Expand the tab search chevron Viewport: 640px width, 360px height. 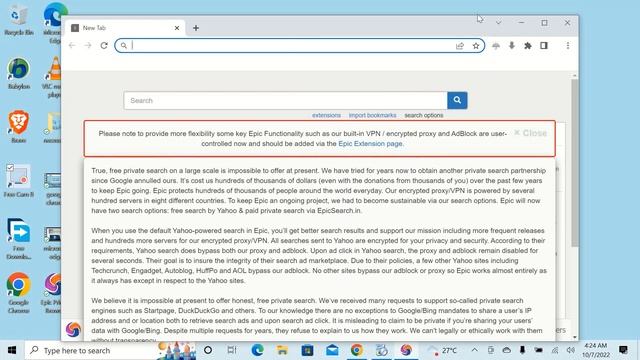click(498, 23)
